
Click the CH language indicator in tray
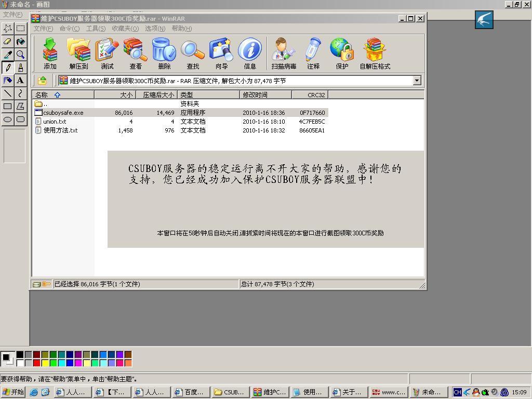[457, 392]
